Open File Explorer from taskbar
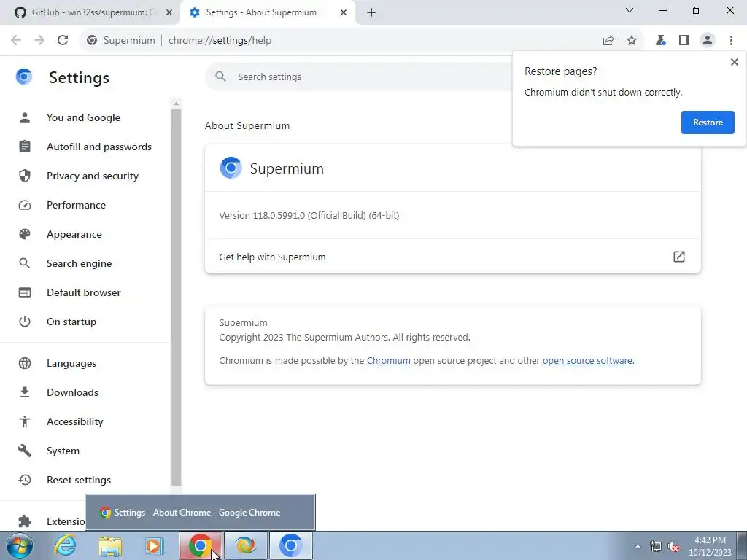 click(x=110, y=545)
